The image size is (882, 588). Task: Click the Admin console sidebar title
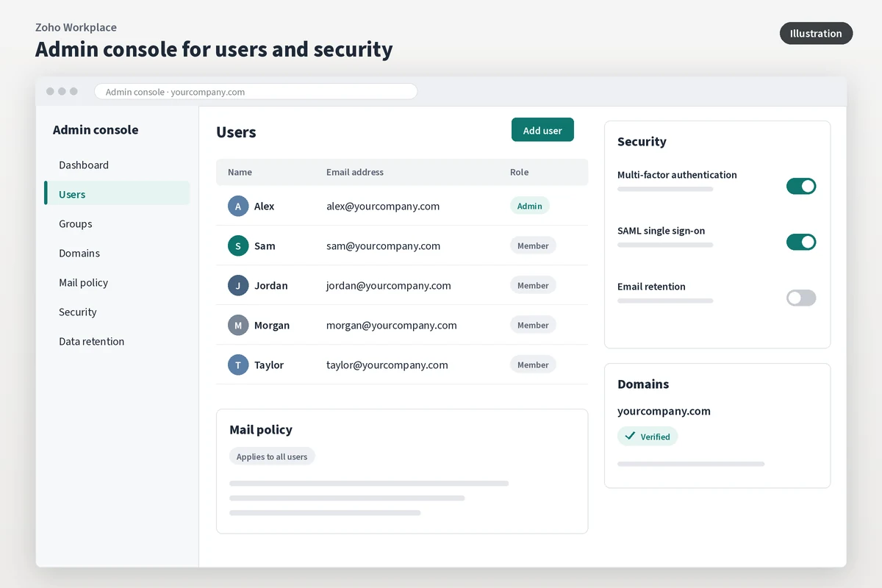coord(96,129)
